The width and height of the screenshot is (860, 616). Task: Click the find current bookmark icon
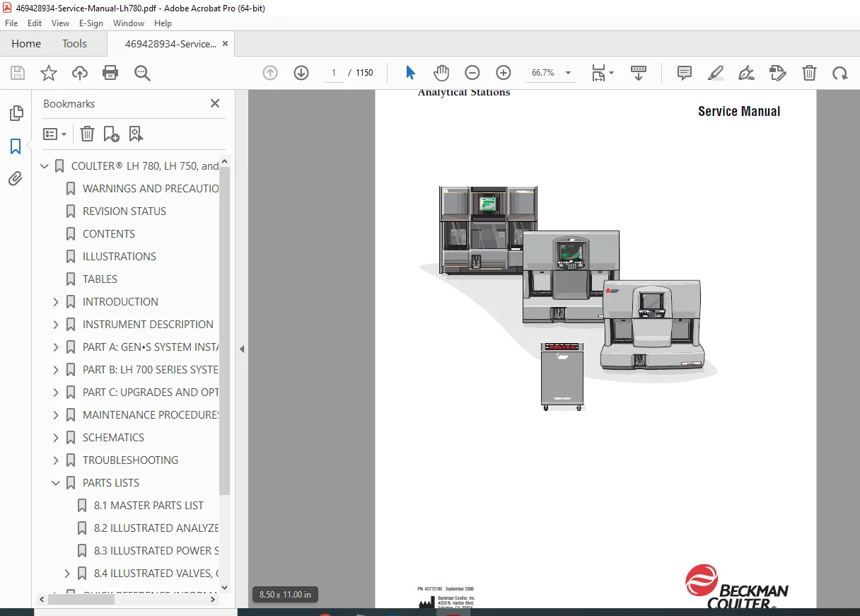(136, 134)
